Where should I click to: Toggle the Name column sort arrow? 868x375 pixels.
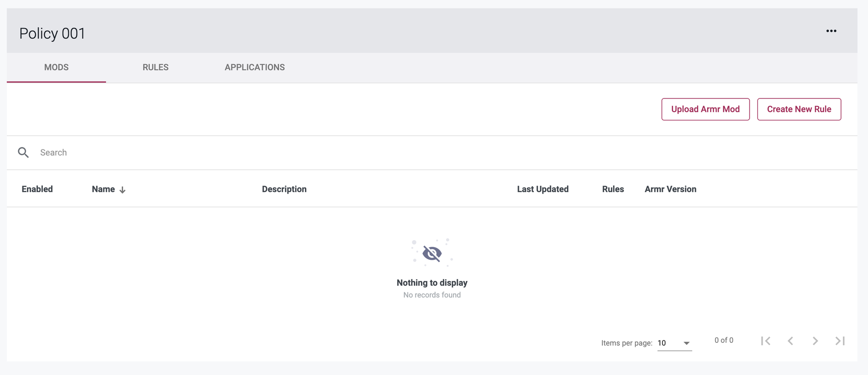click(123, 190)
